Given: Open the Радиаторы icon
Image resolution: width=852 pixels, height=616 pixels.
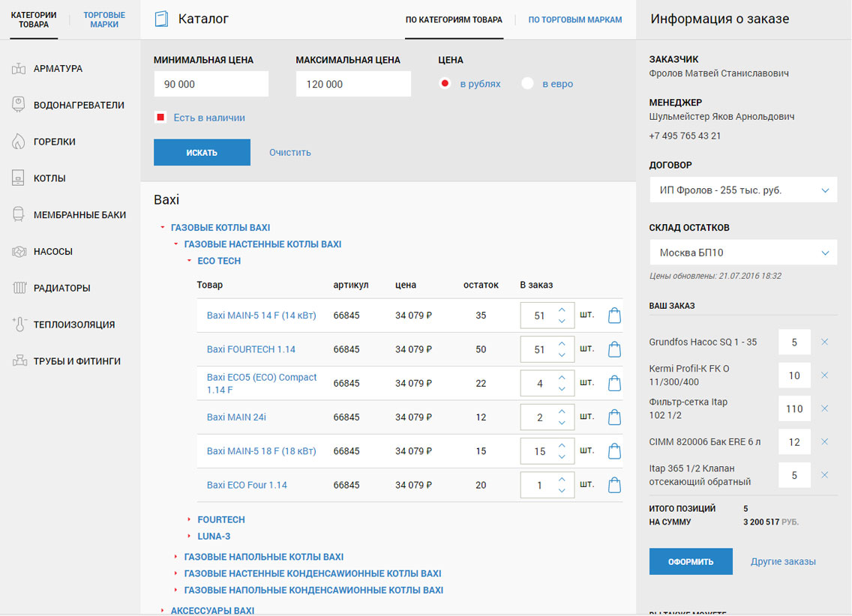Looking at the screenshot, I should point(19,288).
